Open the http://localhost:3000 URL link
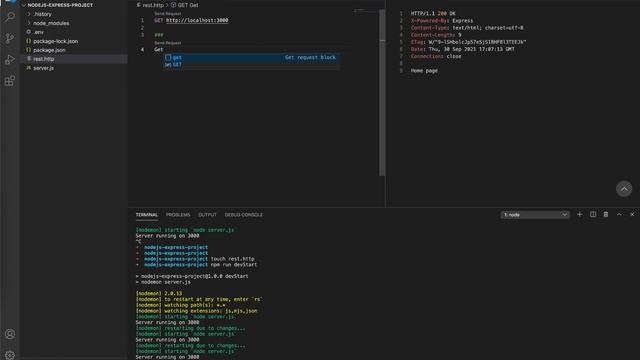This screenshot has width=640, height=360. (197, 20)
